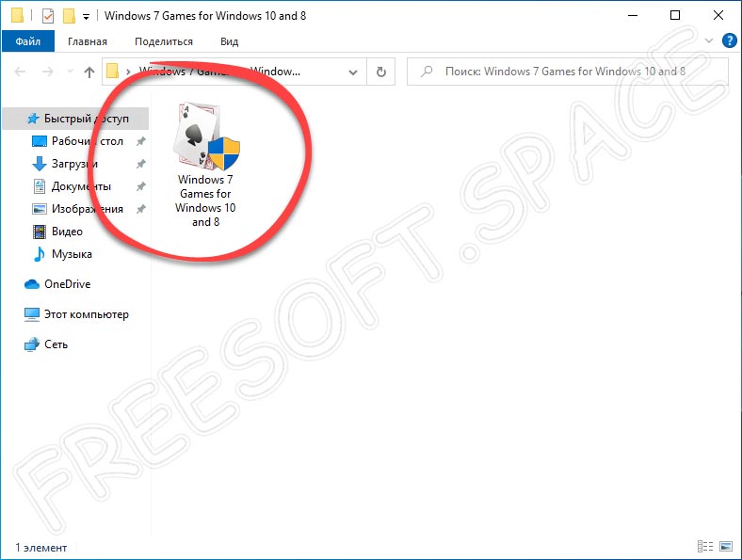Click the 1 элемент status text
Viewport: 742px width, 560px height.
tap(41, 548)
